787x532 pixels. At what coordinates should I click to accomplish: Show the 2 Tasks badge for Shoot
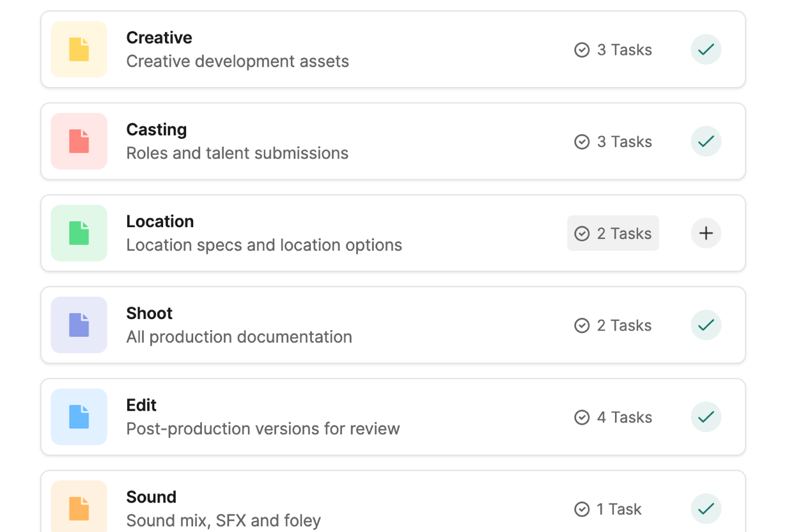612,325
